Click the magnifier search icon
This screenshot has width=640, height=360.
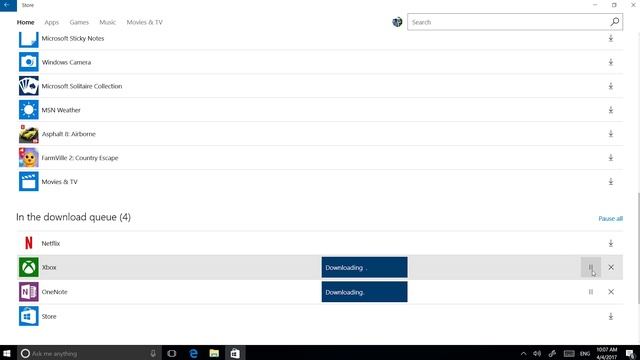[x=615, y=22]
